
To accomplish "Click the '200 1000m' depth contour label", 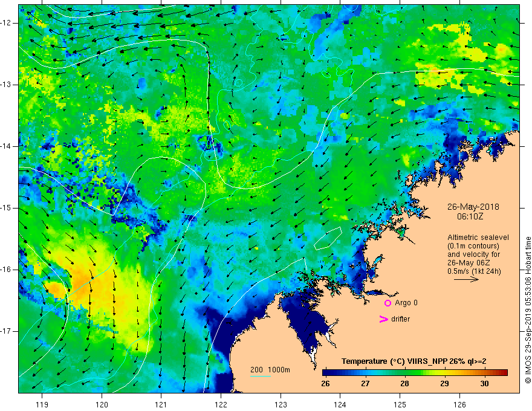I will [270, 370].
